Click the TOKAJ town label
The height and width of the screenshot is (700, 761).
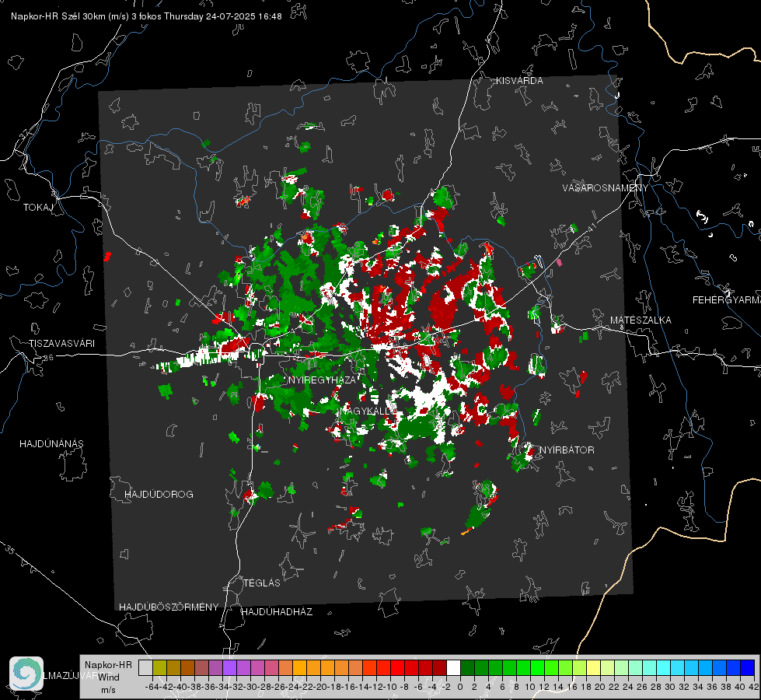pos(38,208)
